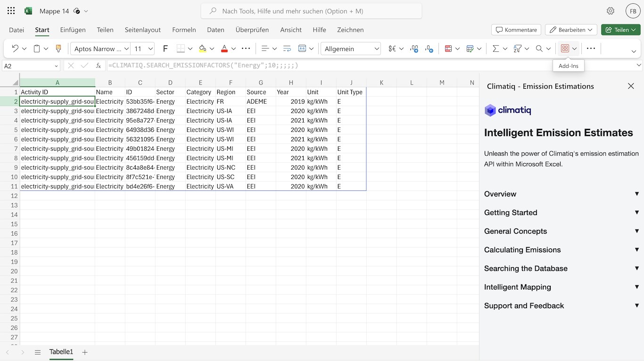Show more ribbon commands ellipsis

(591, 49)
